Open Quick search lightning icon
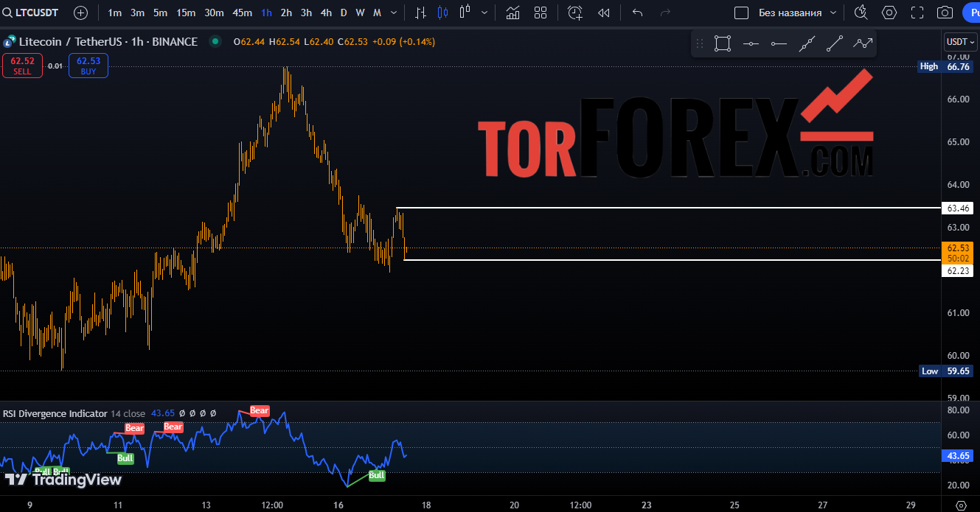Screen dimensions: 980x512 [x=861, y=13]
